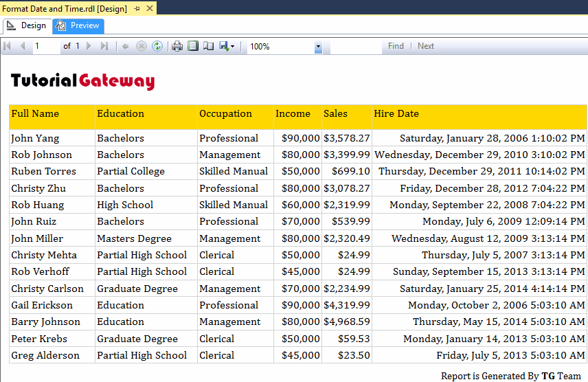Jump to last page of report

(x=104, y=46)
